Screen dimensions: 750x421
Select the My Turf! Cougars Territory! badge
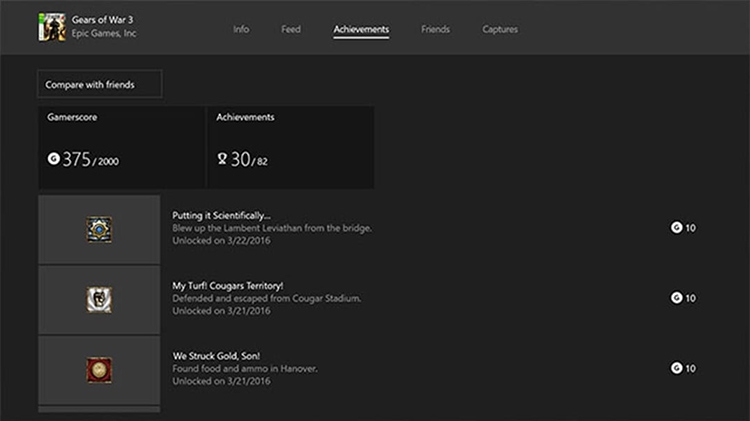pyautogui.click(x=99, y=299)
